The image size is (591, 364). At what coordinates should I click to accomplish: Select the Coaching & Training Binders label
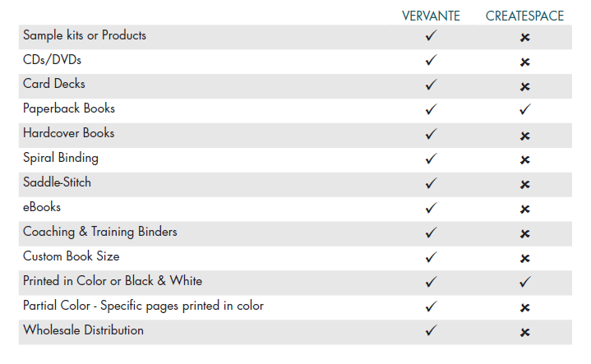[100, 232]
